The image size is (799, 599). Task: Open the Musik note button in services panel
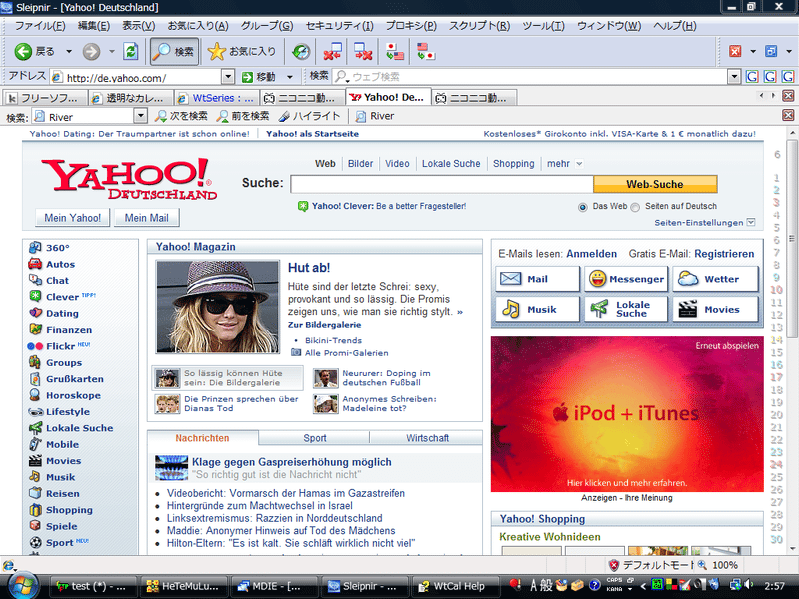(537, 309)
